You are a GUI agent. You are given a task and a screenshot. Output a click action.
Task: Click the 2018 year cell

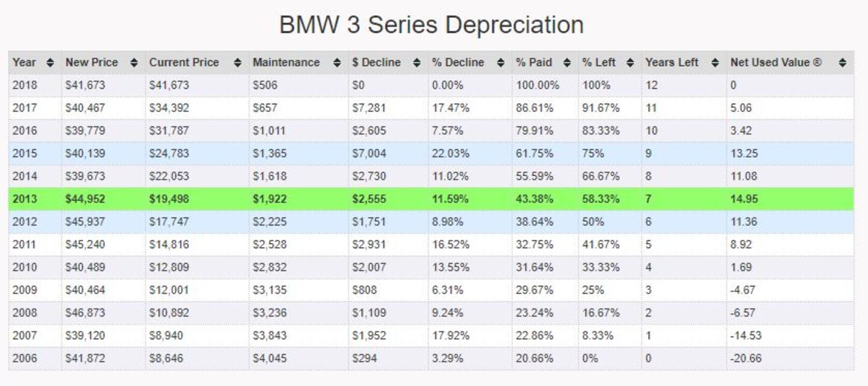[x=25, y=86]
